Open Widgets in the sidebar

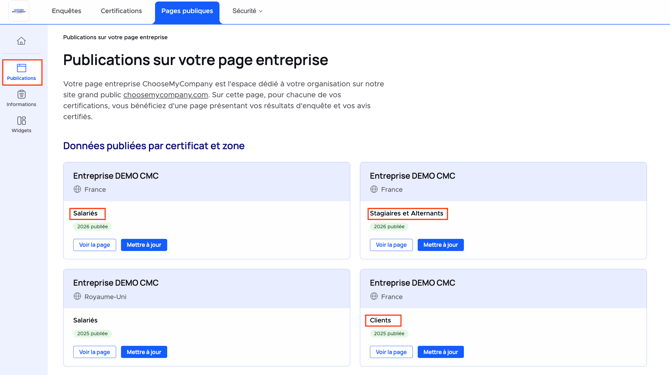tap(21, 124)
